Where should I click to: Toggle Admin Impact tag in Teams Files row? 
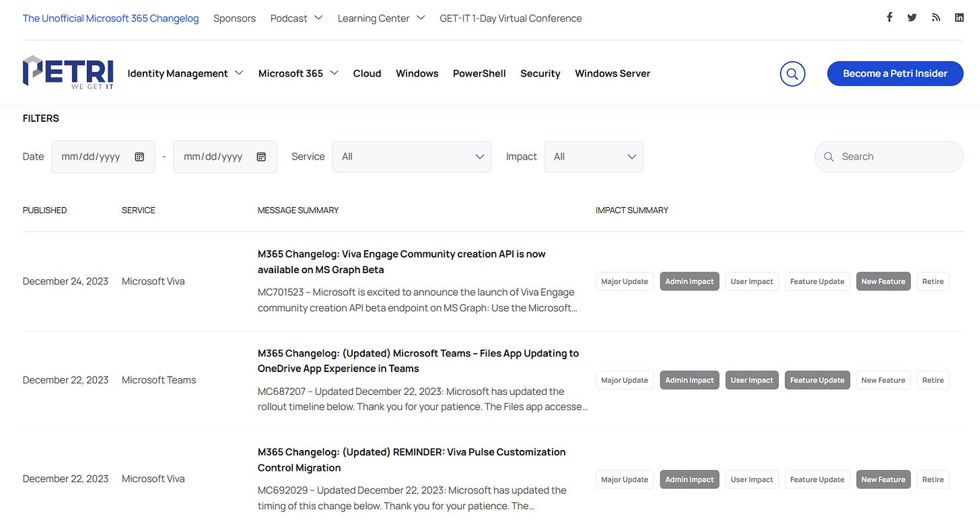689,380
